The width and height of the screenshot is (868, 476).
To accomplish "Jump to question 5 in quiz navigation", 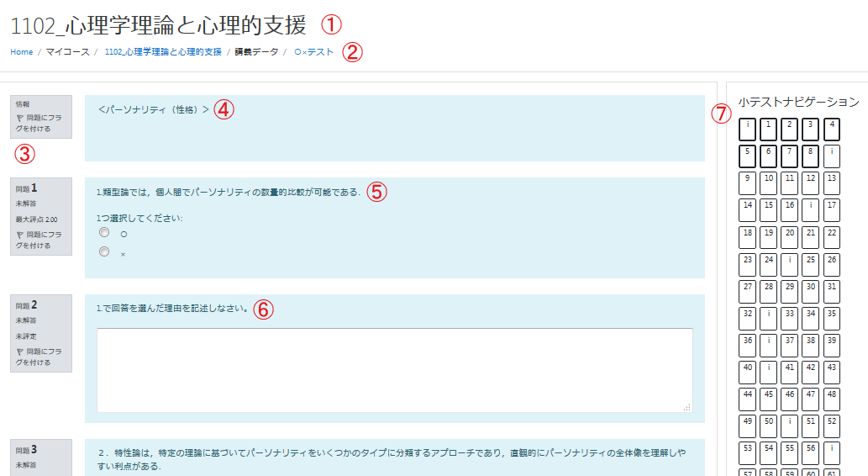I will (x=748, y=156).
